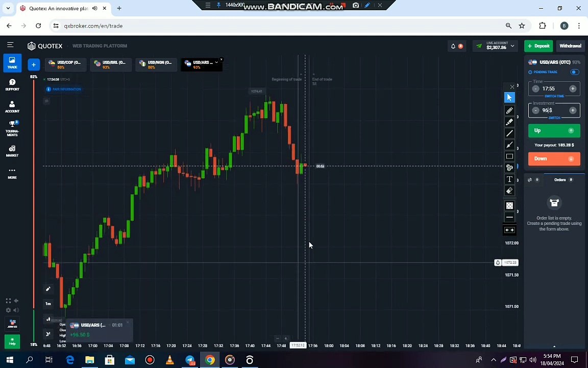
Task: Open the chart indicators button
Action: (48, 334)
